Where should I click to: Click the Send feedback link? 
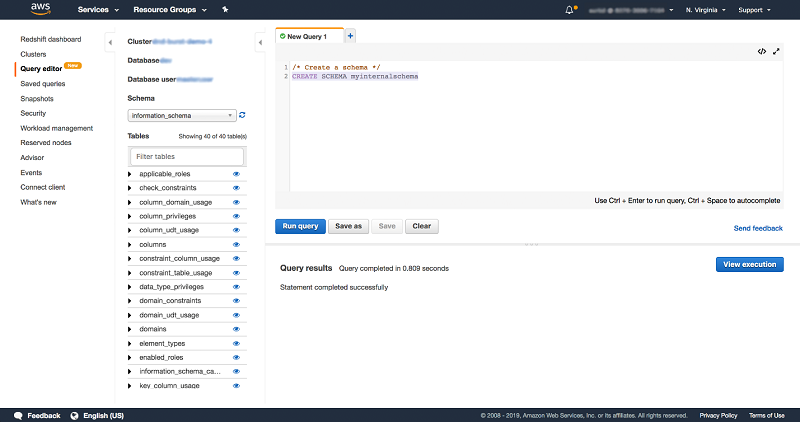(758, 228)
